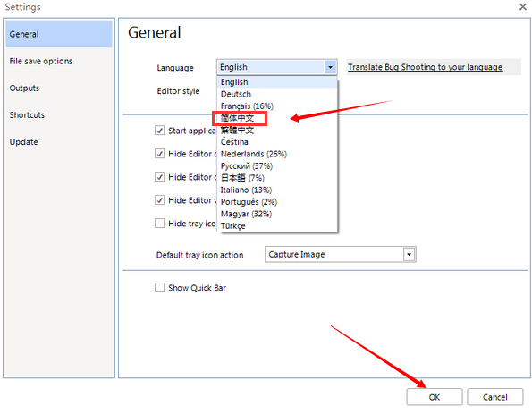Check the Hide tray icon option

tap(159, 224)
